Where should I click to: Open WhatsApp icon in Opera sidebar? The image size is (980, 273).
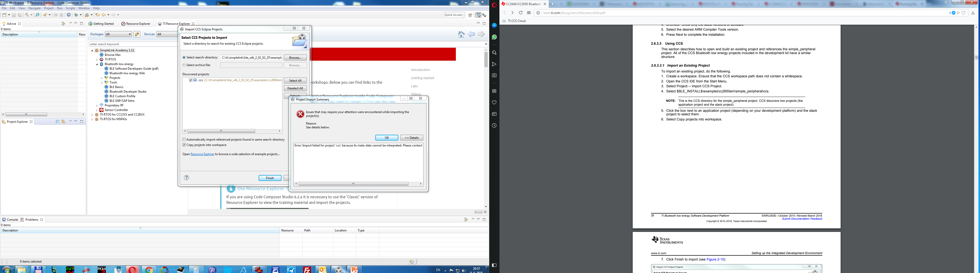(x=494, y=37)
